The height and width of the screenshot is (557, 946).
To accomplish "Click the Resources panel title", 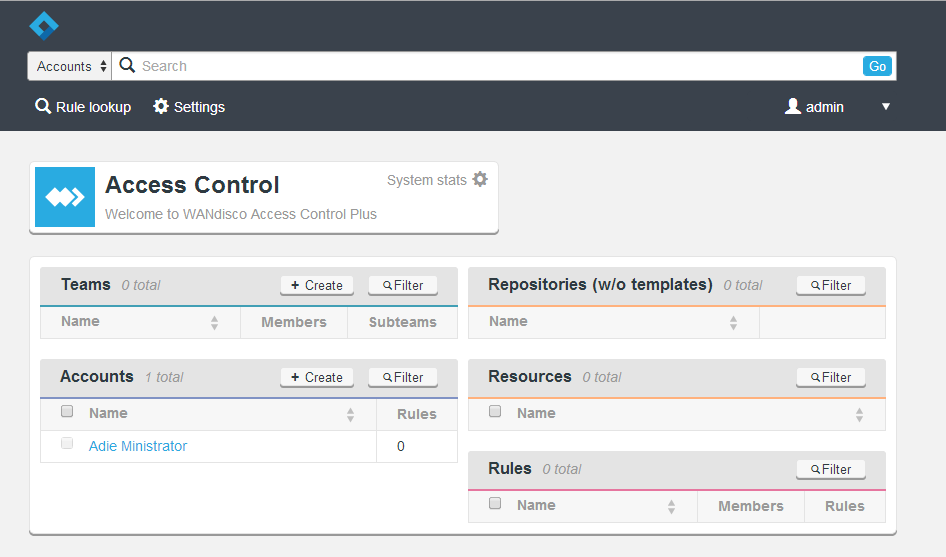I will click(x=530, y=377).
